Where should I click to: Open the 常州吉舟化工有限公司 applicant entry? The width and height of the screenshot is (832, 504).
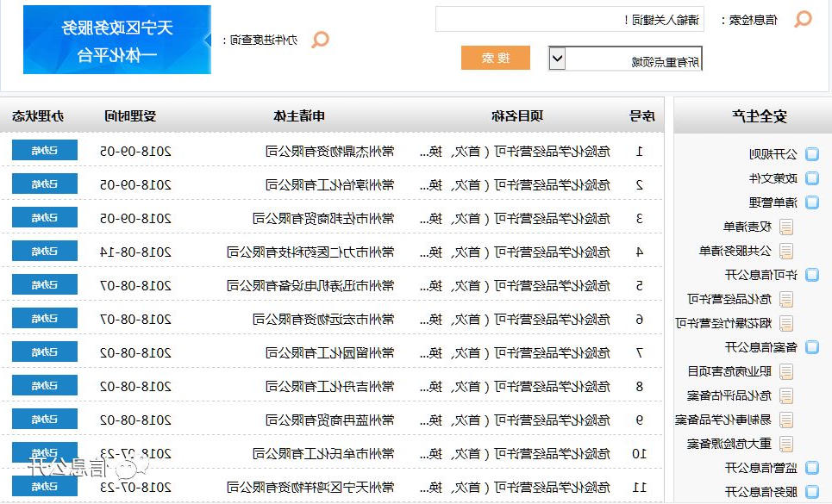[330, 386]
